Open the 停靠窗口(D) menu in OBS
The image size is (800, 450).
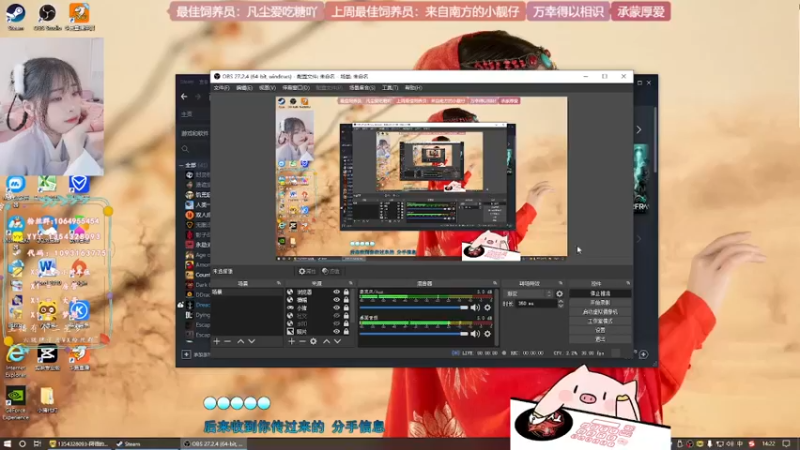pyautogui.click(x=296, y=88)
